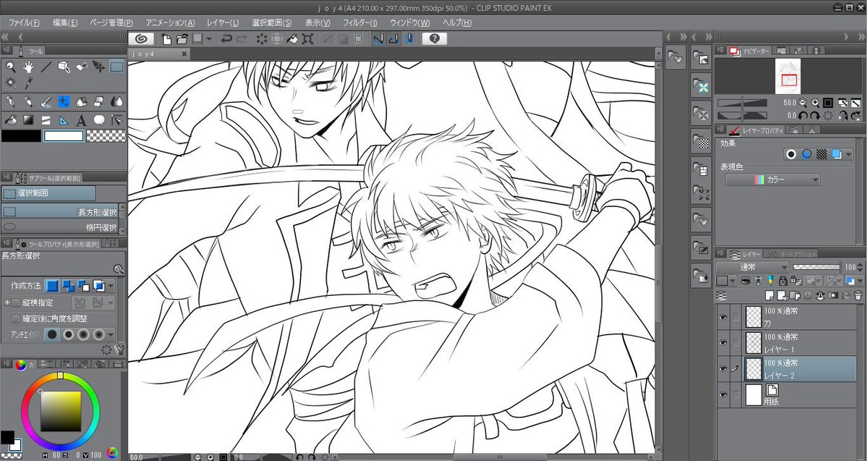
Task: Select the Zoom (magnifier) tool
Action: pos(11,67)
